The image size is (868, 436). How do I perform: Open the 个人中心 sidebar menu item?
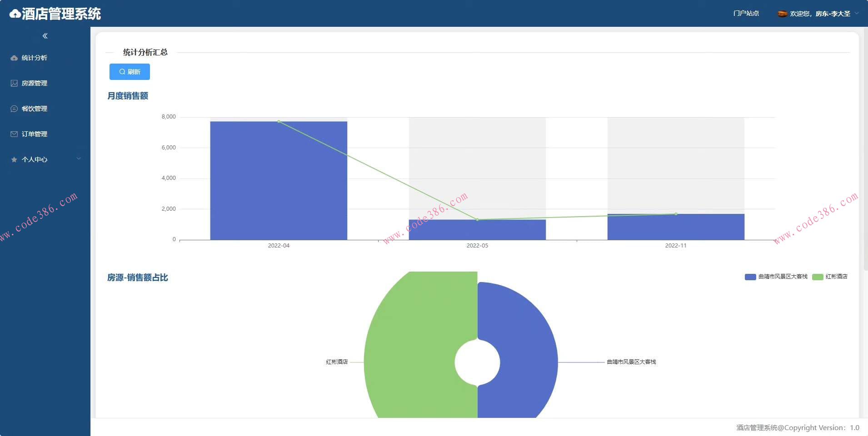click(45, 159)
